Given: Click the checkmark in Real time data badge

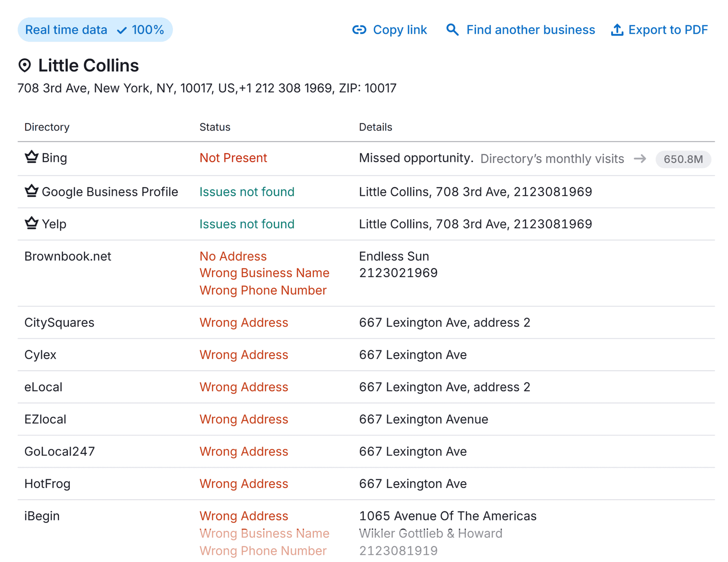Looking at the screenshot, I should point(122,30).
